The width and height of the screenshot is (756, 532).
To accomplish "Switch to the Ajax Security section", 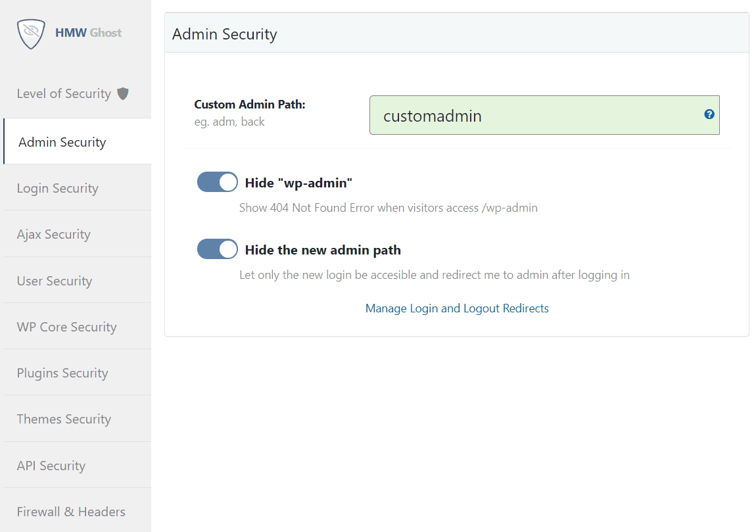I will (x=53, y=234).
